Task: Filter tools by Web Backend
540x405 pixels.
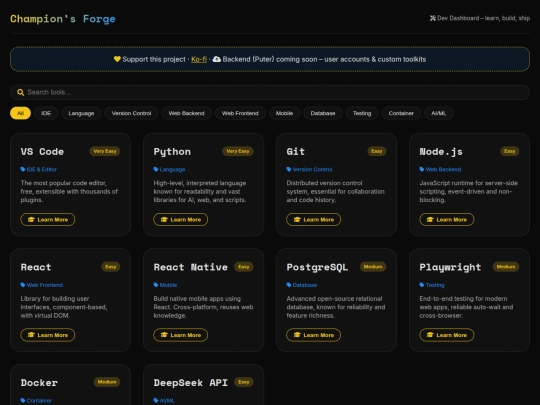Action: pos(186,113)
